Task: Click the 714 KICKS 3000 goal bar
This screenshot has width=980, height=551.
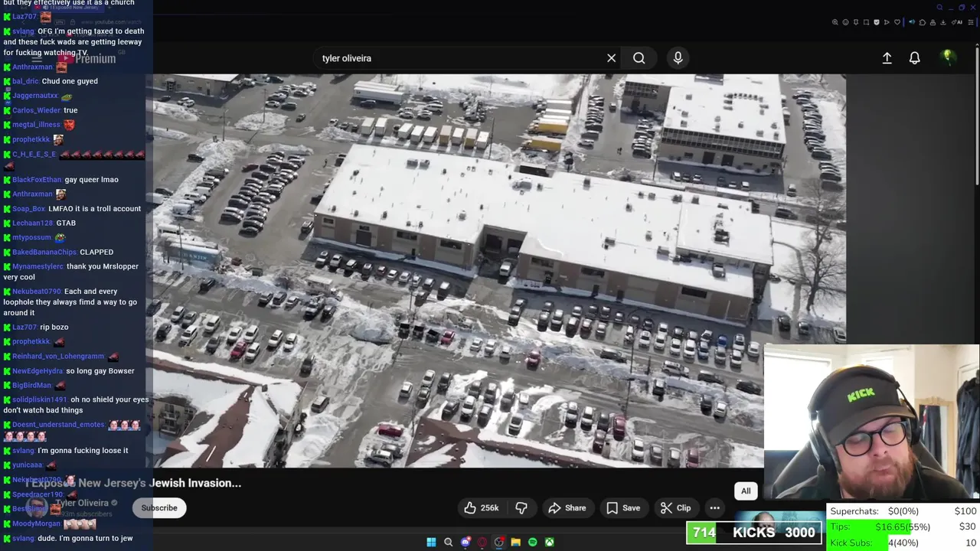Action: (754, 533)
